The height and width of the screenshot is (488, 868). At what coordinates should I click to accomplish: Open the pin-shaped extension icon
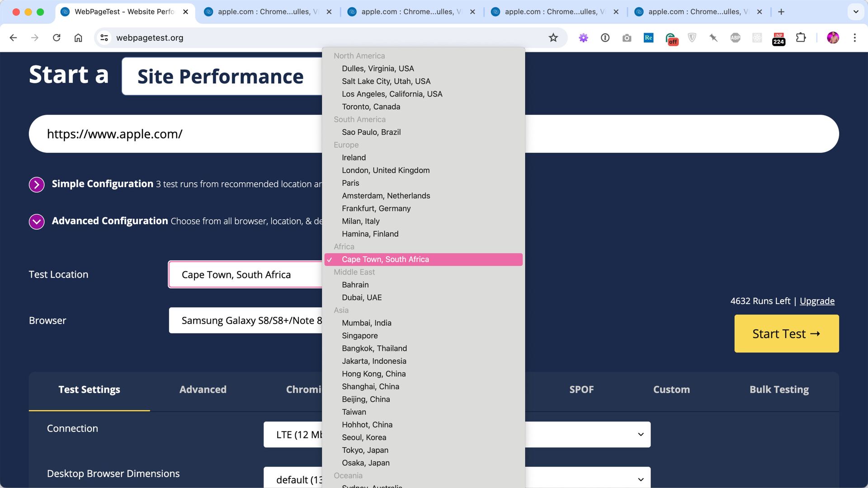pos(714,38)
